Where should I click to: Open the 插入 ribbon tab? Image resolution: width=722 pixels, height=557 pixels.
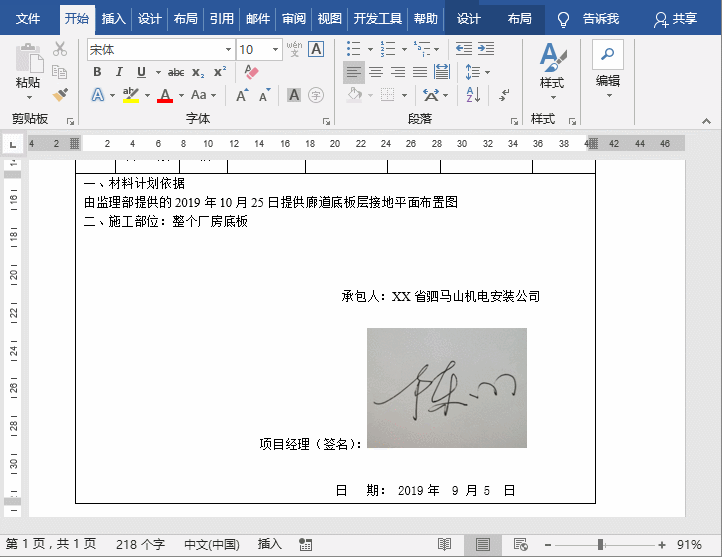(114, 19)
